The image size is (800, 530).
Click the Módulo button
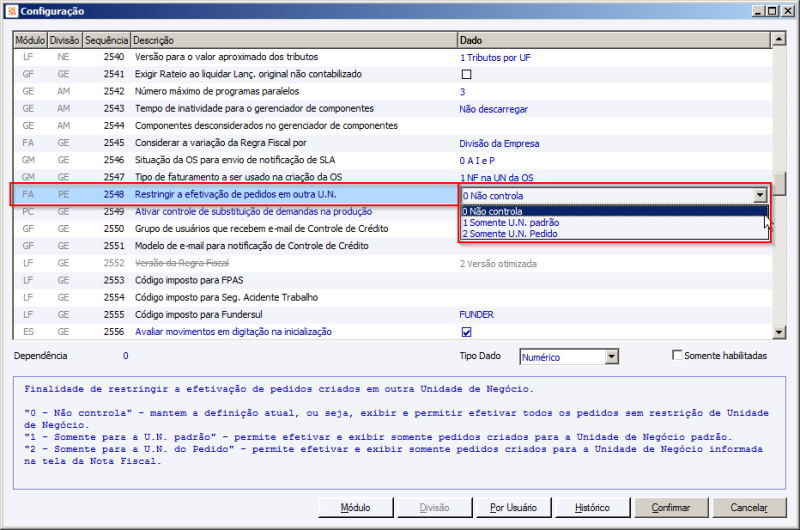(x=356, y=508)
